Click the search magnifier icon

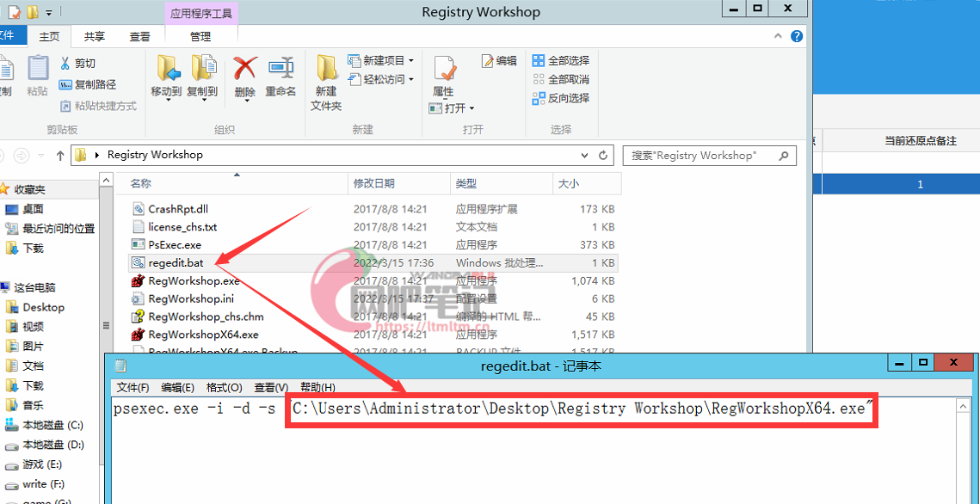(784, 155)
